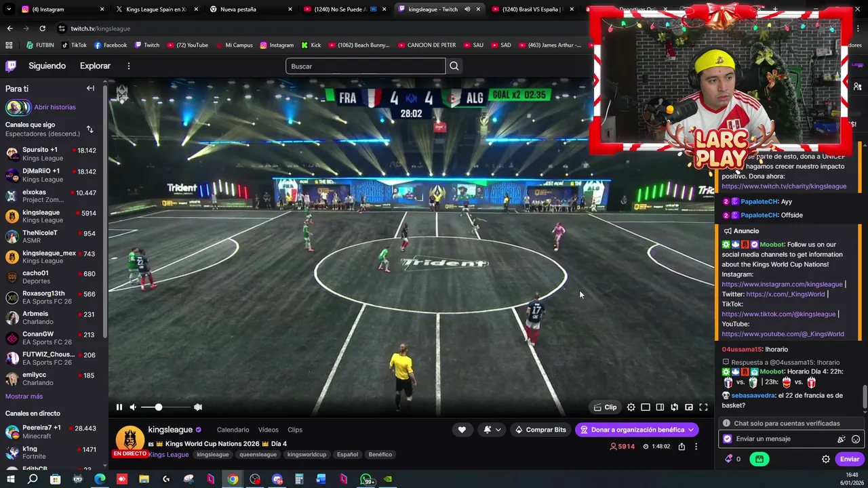Pause the Kings League stream
Image resolution: width=868 pixels, height=488 pixels.
pyautogui.click(x=119, y=407)
